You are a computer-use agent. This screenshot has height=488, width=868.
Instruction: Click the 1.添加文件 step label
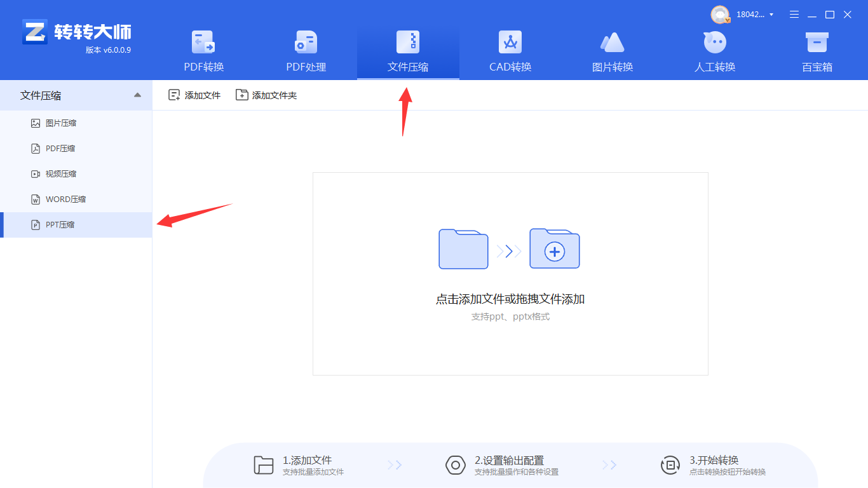point(308,460)
